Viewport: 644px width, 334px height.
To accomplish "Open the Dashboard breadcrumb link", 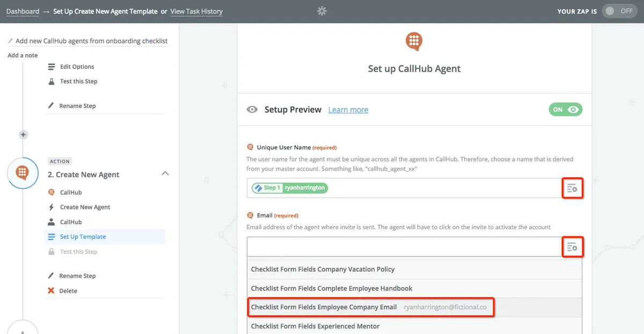I will (23, 11).
